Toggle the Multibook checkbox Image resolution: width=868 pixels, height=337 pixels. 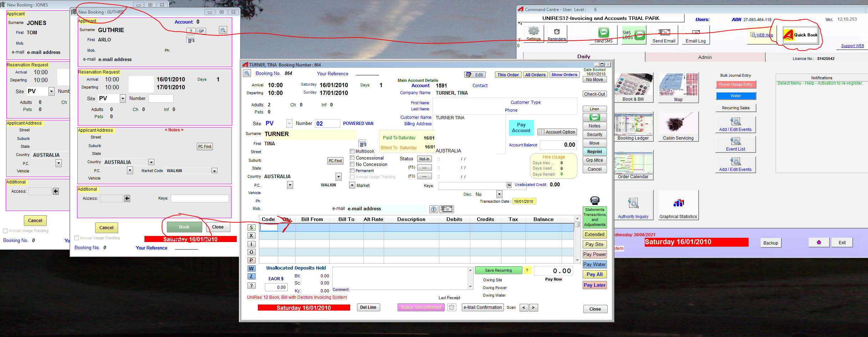tap(352, 151)
